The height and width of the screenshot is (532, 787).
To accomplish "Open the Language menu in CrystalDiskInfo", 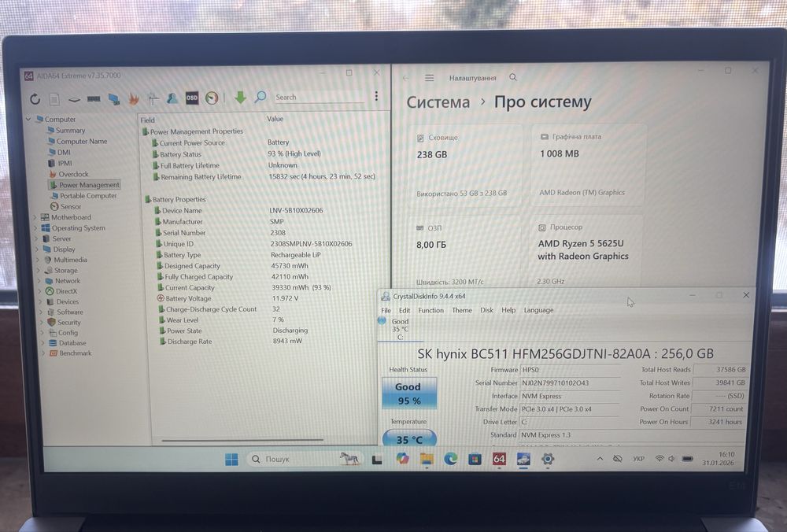I will point(538,310).
